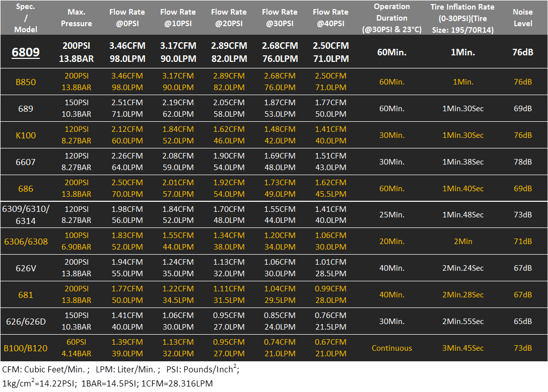Select the B850 model name cell
The width and height of the screenshot is (548, 392).
tap(26, 82)
